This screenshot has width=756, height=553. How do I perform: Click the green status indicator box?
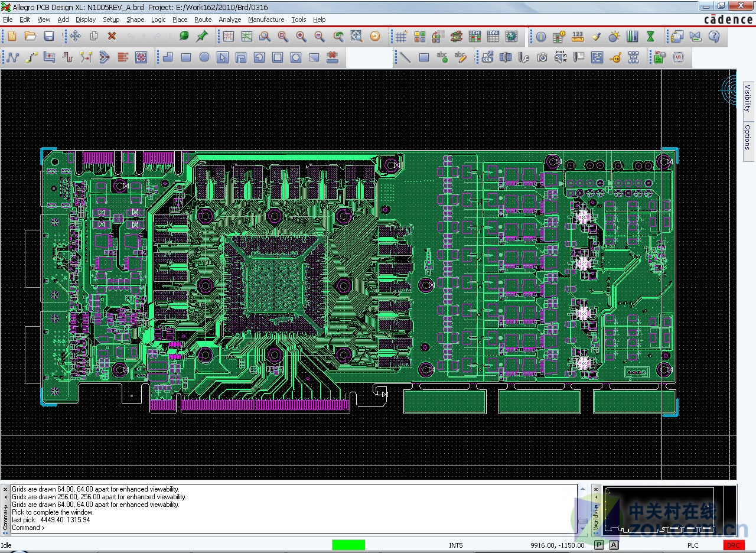tap(348, 545)
